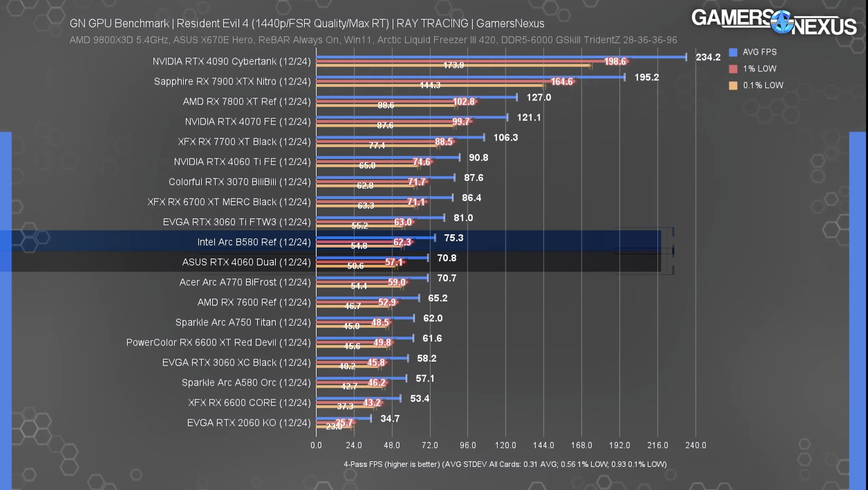Click the 75.3 value for Arc B580
Image resolution: width=868 pixels, height=490 pixels.
[454, 238]
